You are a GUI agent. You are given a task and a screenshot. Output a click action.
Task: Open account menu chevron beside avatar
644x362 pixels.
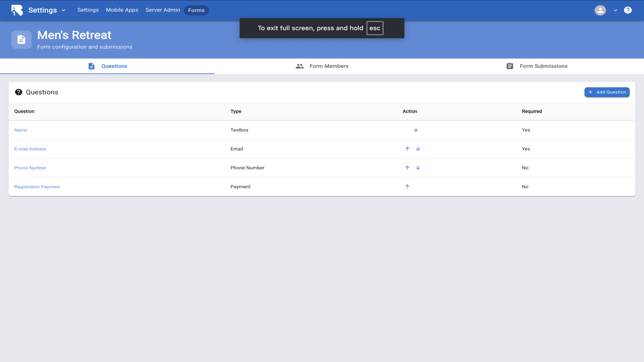tap(615, 10)
